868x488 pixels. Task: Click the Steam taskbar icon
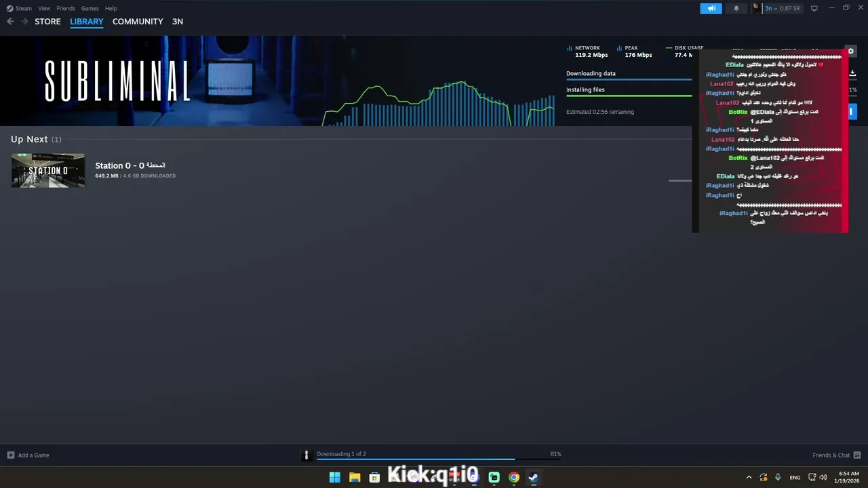click(x=534, y=477)
